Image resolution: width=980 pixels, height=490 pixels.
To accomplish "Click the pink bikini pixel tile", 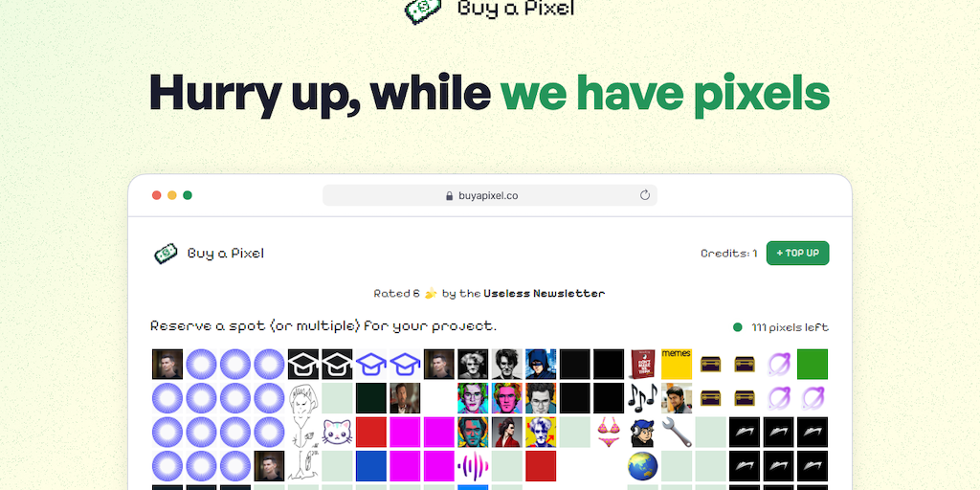I will tap(609, 433).
